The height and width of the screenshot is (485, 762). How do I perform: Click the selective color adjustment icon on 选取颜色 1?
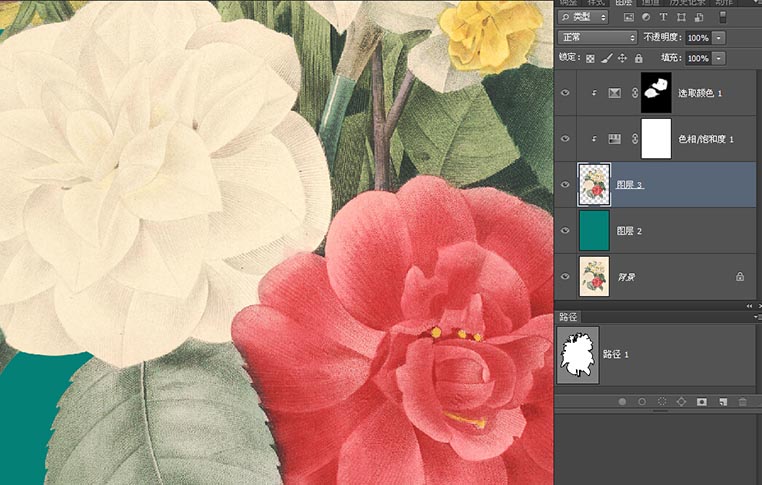pyautogui.click(x=614, y=93)
